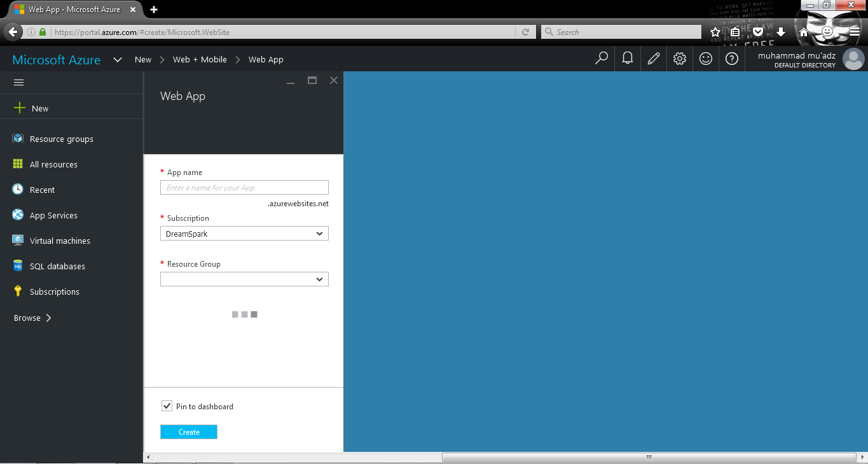Open the Resource Group dropdown
Screen dimensions: 868x464
244,279
